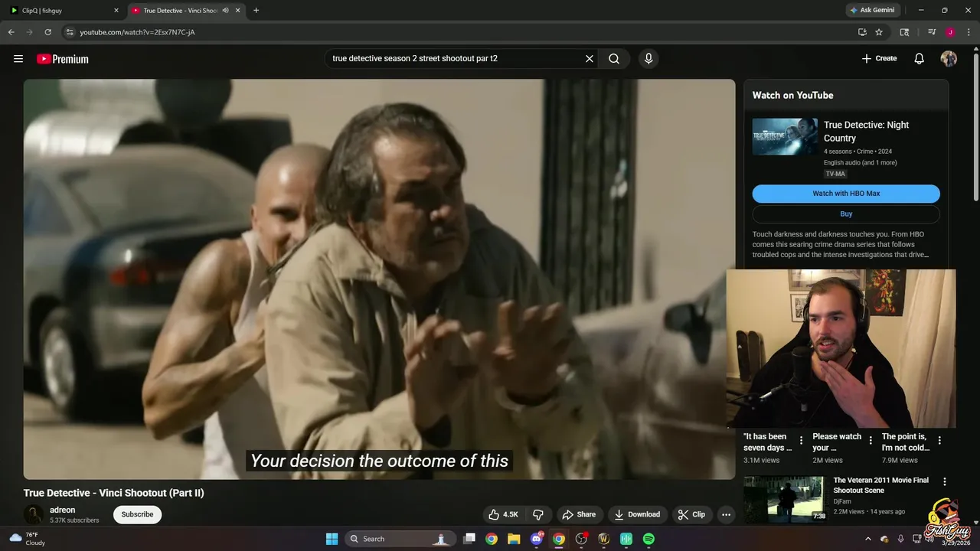Viewport: 980px width, 551px height.
Task: Download the video
Action: coord(637,514)
